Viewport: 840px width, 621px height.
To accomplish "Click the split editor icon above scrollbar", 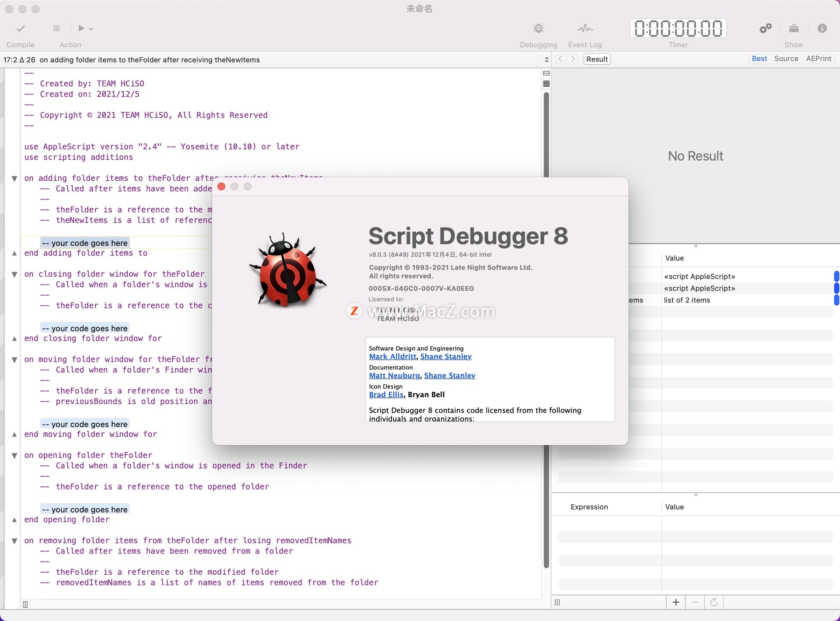I will 546,73.
